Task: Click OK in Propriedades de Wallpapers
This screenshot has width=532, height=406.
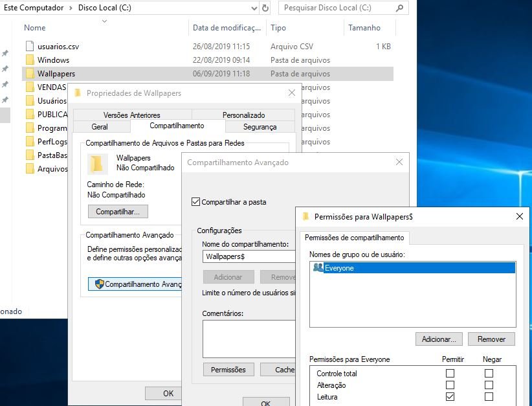Action: coord(164,393)
